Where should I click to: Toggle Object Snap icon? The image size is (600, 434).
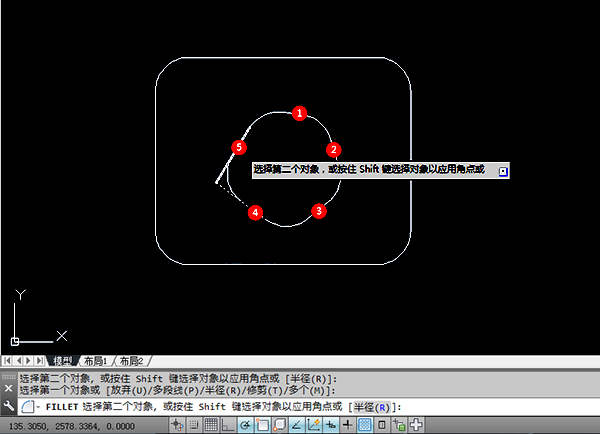(262, 425)
